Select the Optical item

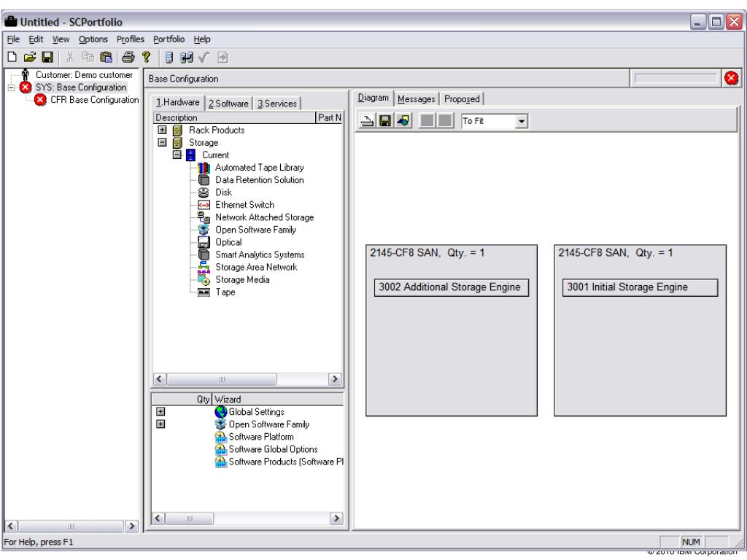[228, 242]
